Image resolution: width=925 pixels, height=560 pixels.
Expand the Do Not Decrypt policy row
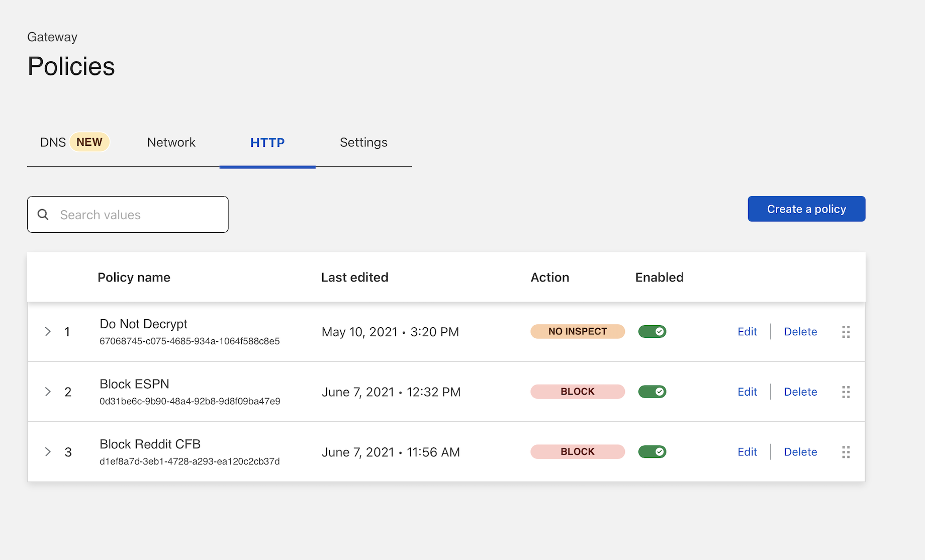pyautogui.click(x=48, y=332)
